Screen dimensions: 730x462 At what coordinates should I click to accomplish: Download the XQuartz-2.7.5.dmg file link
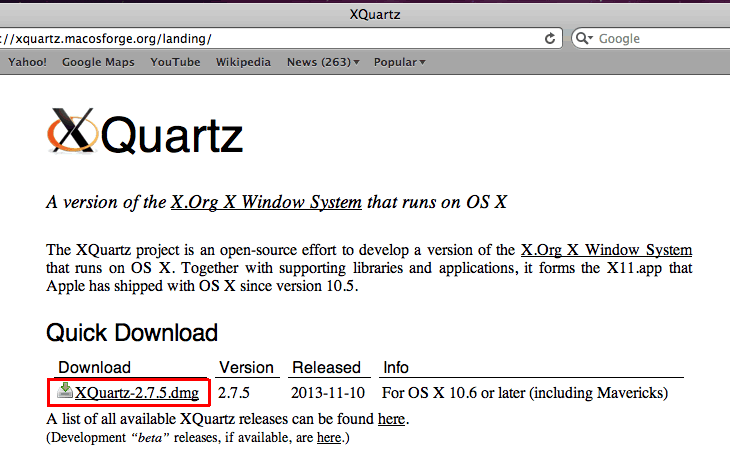(x=137, y=393)
